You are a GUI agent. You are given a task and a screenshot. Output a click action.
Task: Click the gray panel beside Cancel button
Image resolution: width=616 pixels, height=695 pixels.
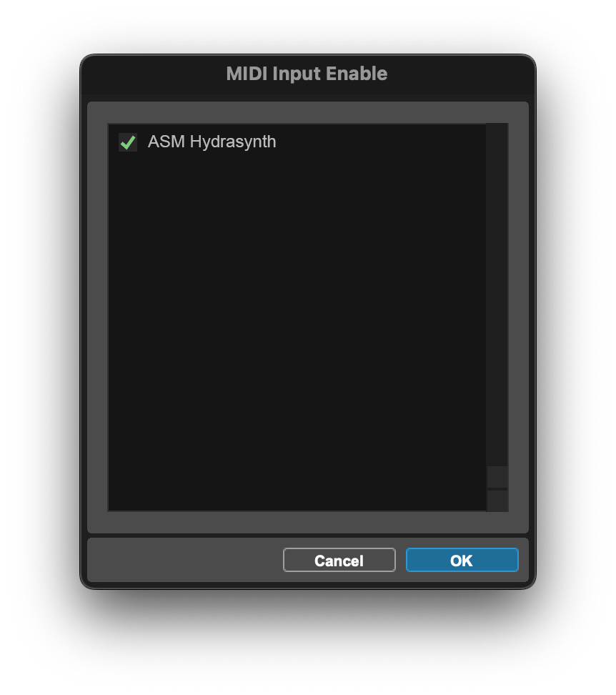click(x=185, y=561)
